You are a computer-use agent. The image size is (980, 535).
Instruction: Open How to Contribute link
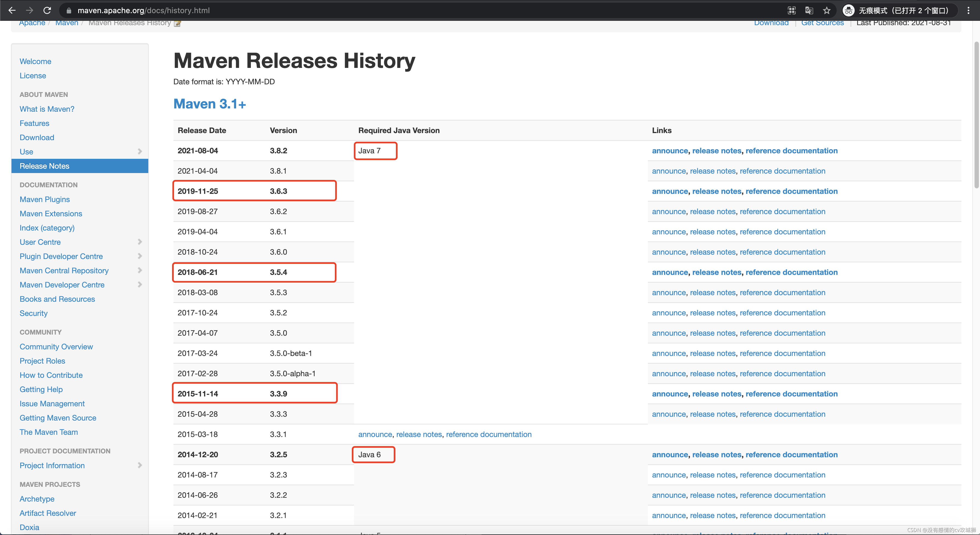[x=51, y=375]
